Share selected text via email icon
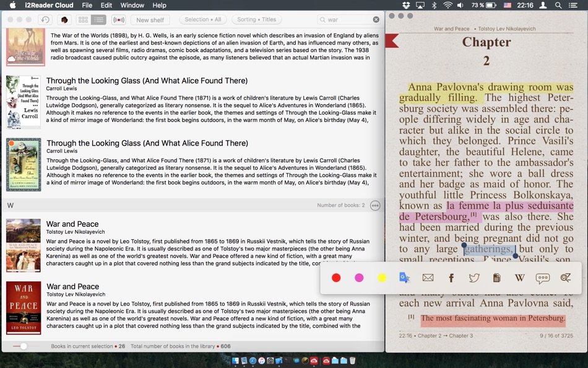Image resolution: width=588 pixels, height=368 pixels. 428,278
